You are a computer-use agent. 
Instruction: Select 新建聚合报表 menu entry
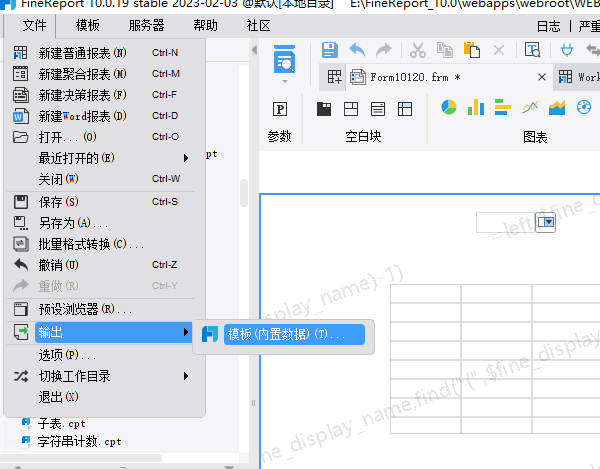(103, 74)
